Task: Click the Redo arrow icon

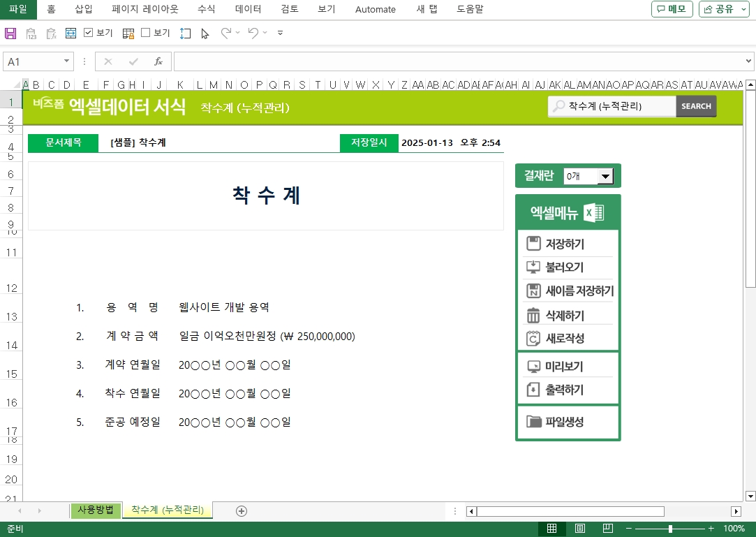Action: point(225,33)
